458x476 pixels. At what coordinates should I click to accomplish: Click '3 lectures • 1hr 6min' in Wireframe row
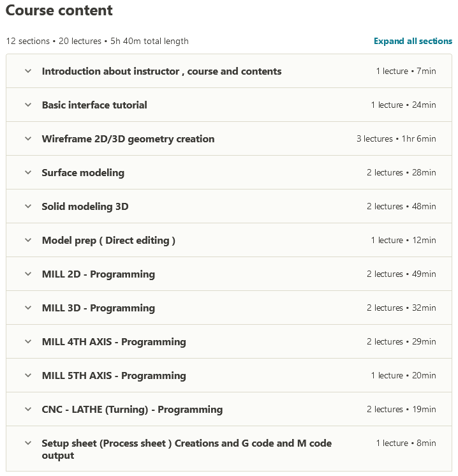pyautogui.click(x=396, y=138)
